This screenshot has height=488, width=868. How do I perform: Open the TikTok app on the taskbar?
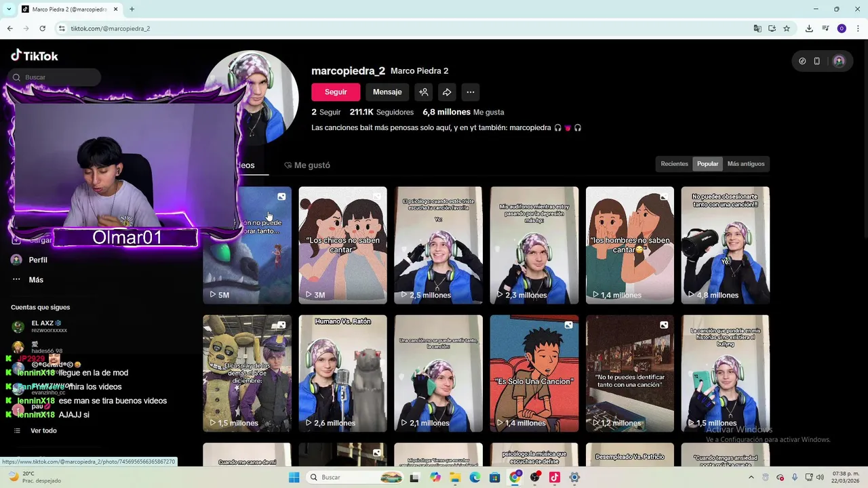pos(555,477)
